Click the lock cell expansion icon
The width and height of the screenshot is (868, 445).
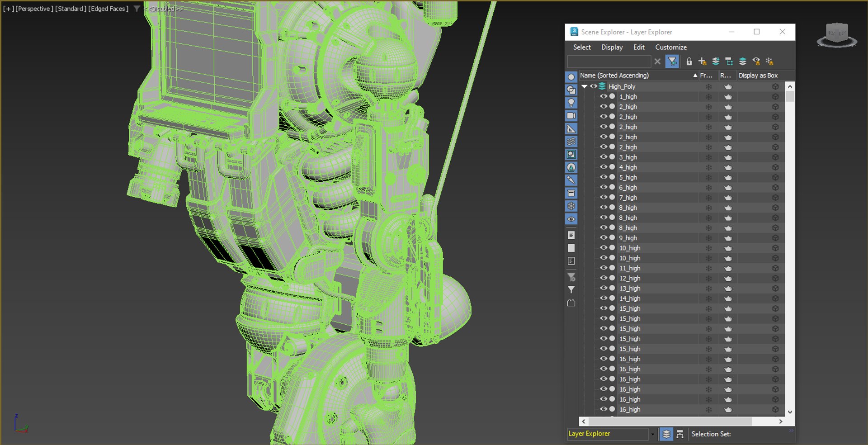pyautogui.click(x=689, y=61)
